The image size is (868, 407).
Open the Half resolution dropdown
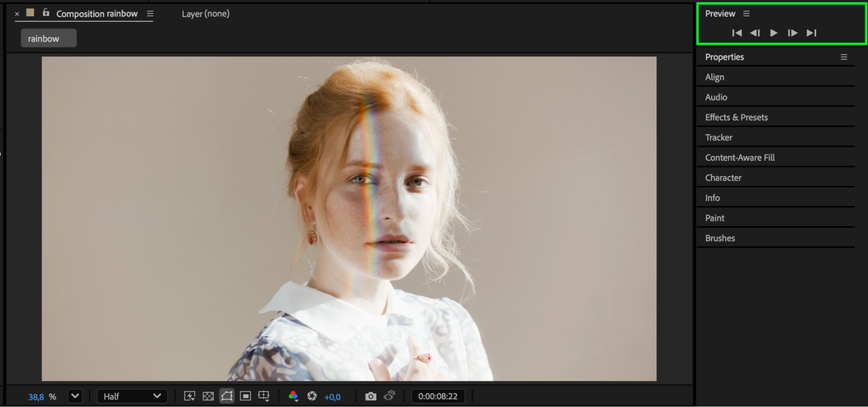[132, 396]
